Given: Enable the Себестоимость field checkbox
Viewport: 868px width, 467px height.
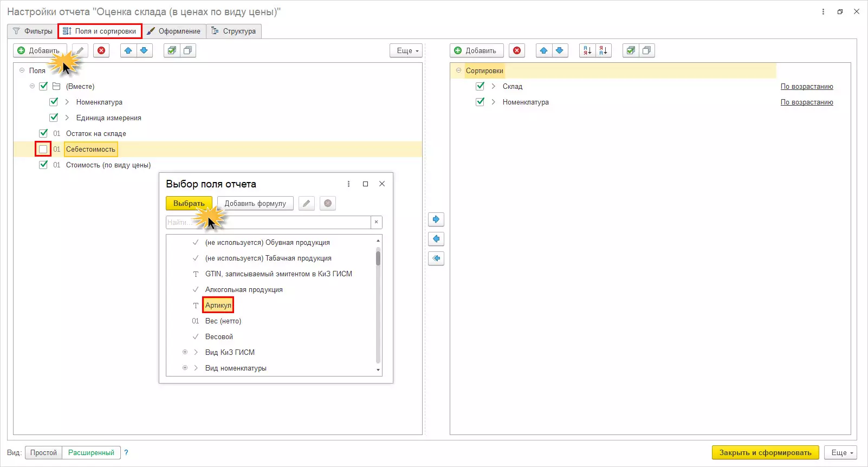Looking at the screenshot, I should point(43,149).
